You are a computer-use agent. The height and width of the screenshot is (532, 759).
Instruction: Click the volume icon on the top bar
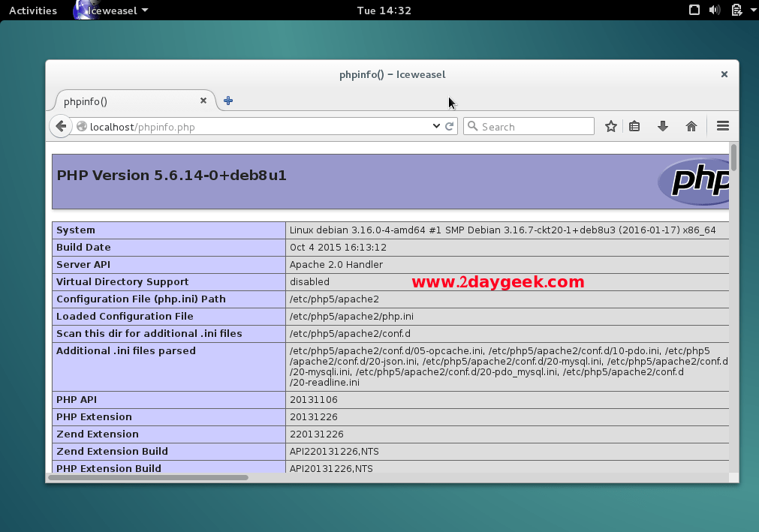coord(714,10)
